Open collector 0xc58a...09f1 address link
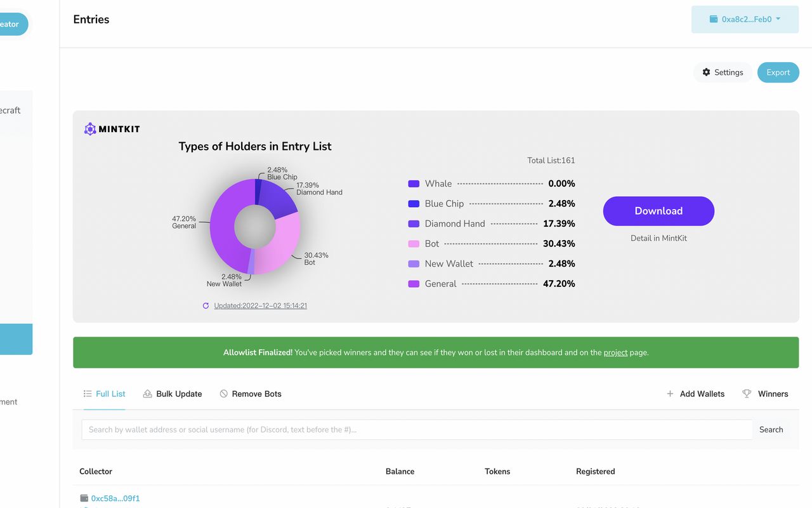 (x=115, y=498)
